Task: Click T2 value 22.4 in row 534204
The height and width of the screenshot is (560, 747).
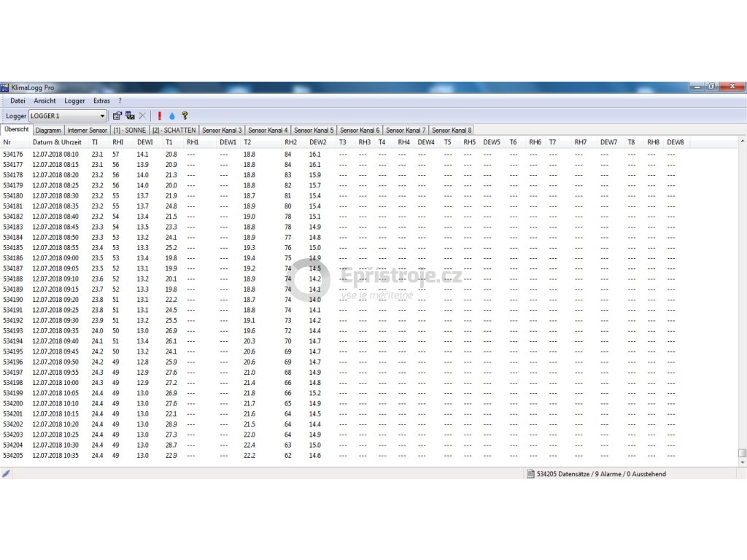Action: tap(249, 446)
